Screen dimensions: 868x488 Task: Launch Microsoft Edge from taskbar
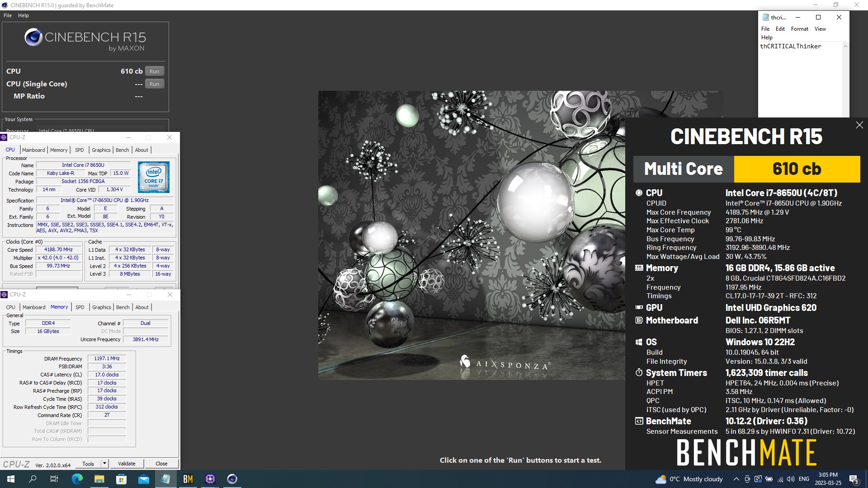[x=77, y=479]
